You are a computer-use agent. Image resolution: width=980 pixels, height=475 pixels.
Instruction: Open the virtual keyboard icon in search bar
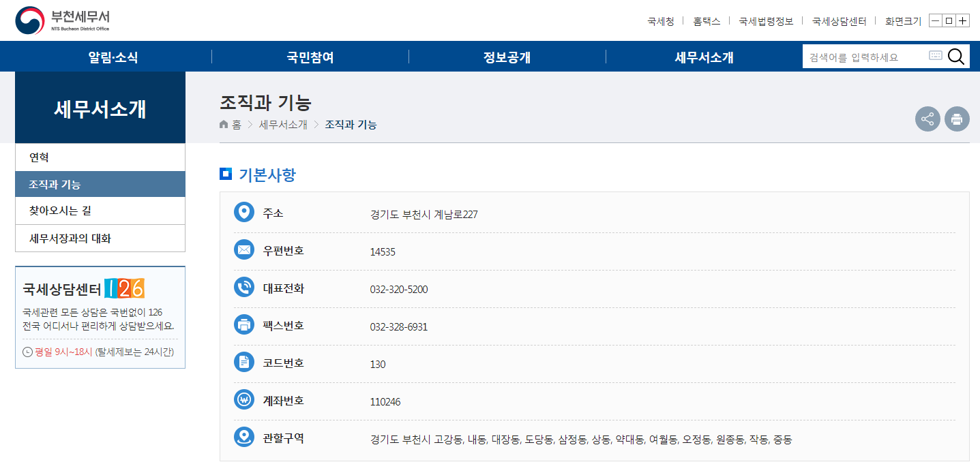935,56
